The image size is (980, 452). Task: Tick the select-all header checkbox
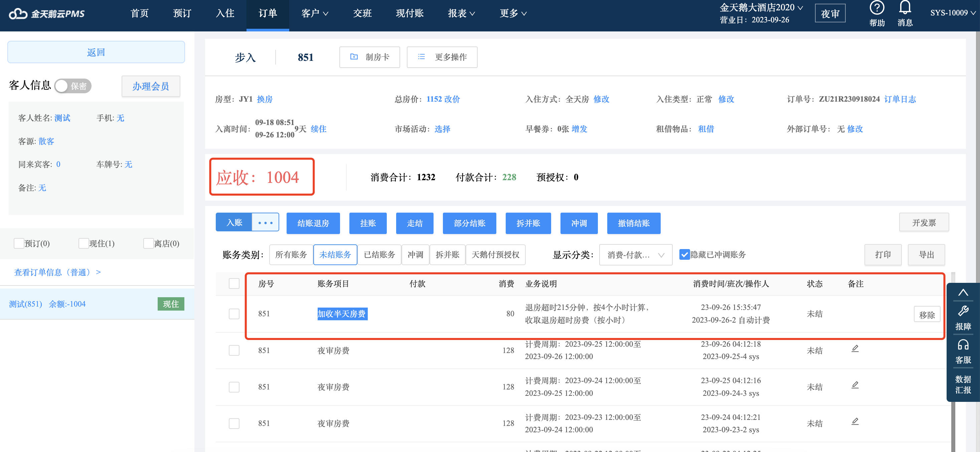coord(234,284)
